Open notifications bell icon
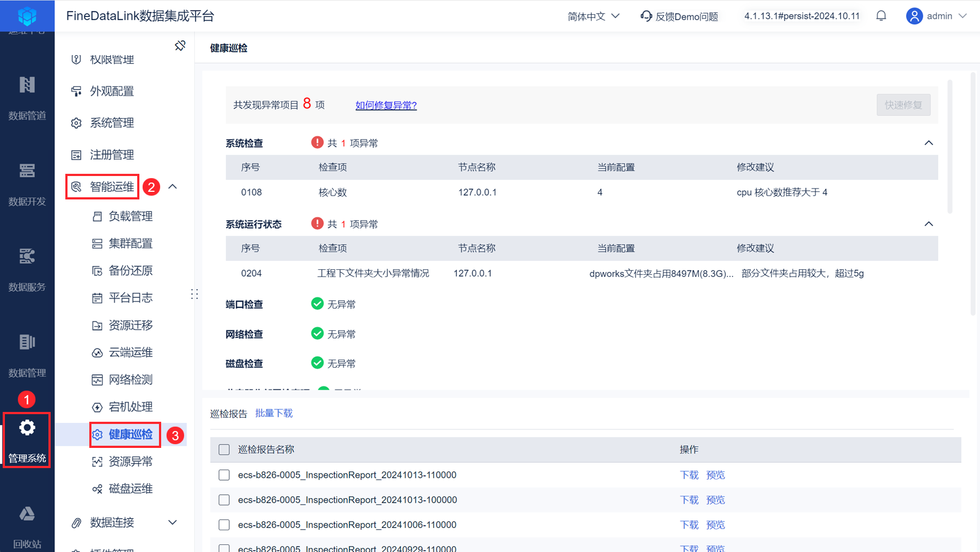The height and width of the screenshot is (552, 980). point(881,16)
